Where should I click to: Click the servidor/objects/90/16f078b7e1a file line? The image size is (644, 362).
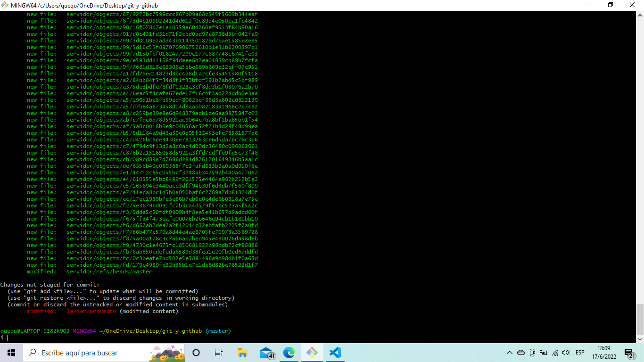coord(142,27)
